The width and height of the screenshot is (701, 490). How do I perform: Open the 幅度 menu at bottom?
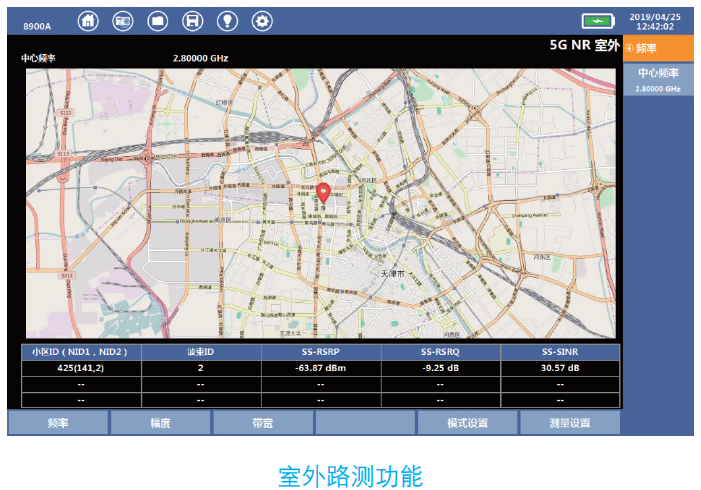click(160, 423)
